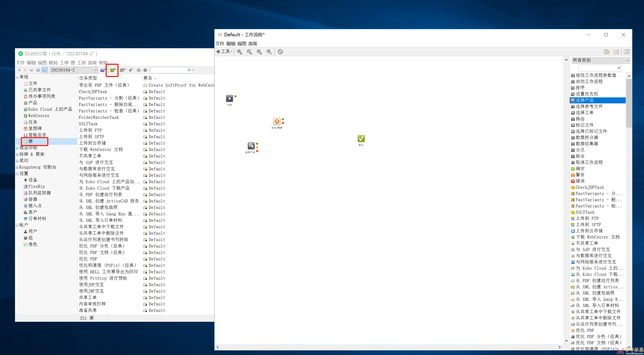
Task: Click the zoom to fit magnifier icon
Action: click(259, 52)
